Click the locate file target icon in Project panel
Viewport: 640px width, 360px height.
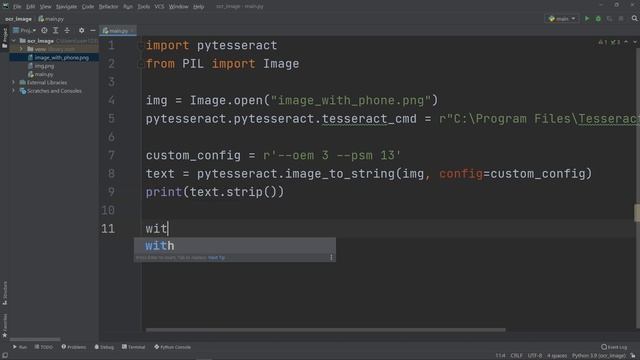tap(44, 30)
